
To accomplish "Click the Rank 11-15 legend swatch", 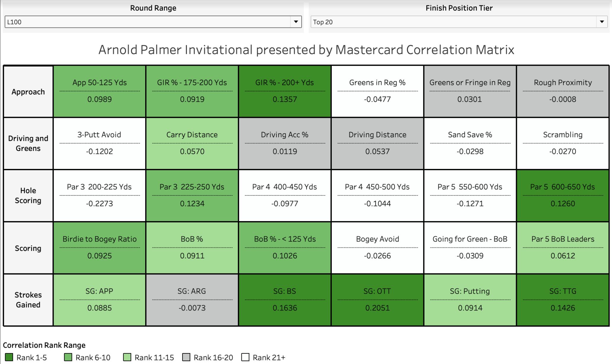I will 127,357.
